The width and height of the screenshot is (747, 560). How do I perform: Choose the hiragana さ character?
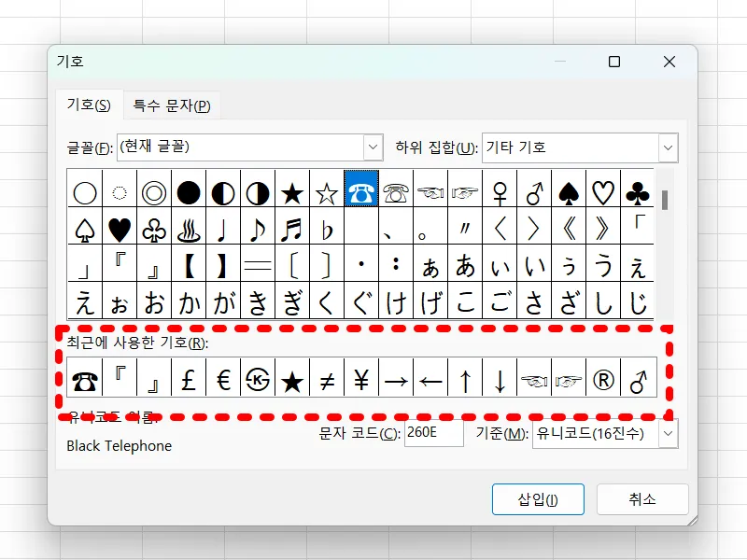click(534, 301)
